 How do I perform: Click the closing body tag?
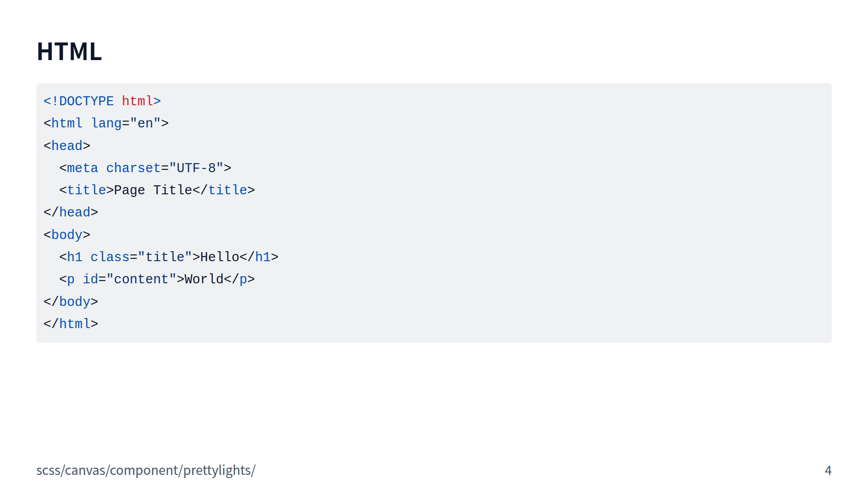tap(71, 301)
